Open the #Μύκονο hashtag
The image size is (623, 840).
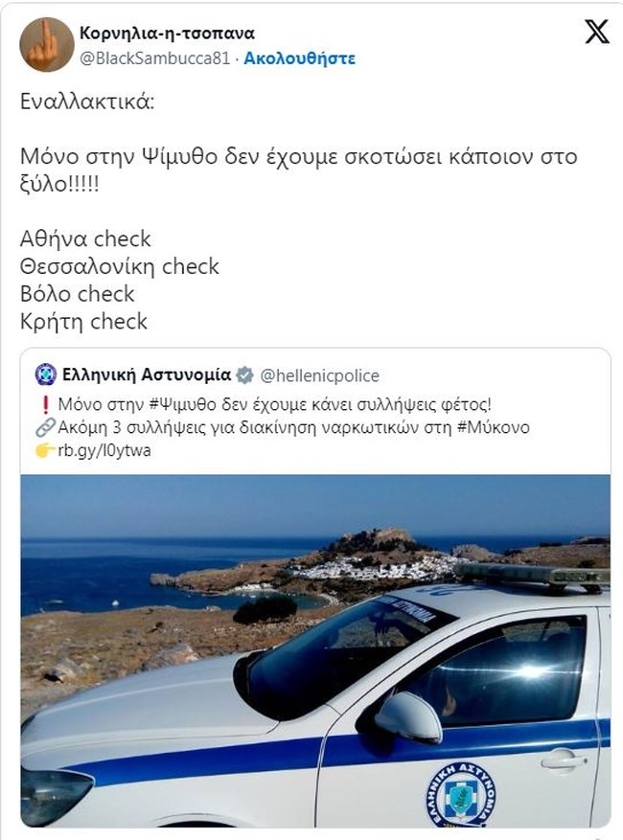[x=494, y=427]
